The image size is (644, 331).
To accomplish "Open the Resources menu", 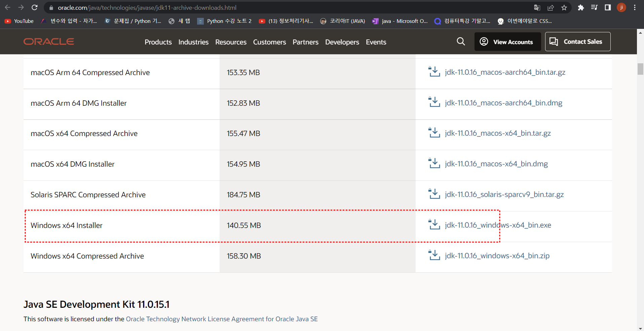I will pos(231,42).
